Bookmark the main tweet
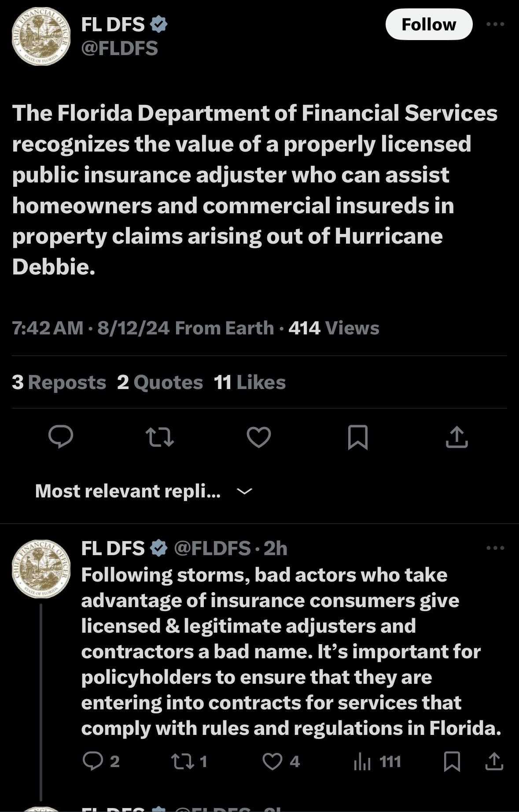 (x=358, y=437)
